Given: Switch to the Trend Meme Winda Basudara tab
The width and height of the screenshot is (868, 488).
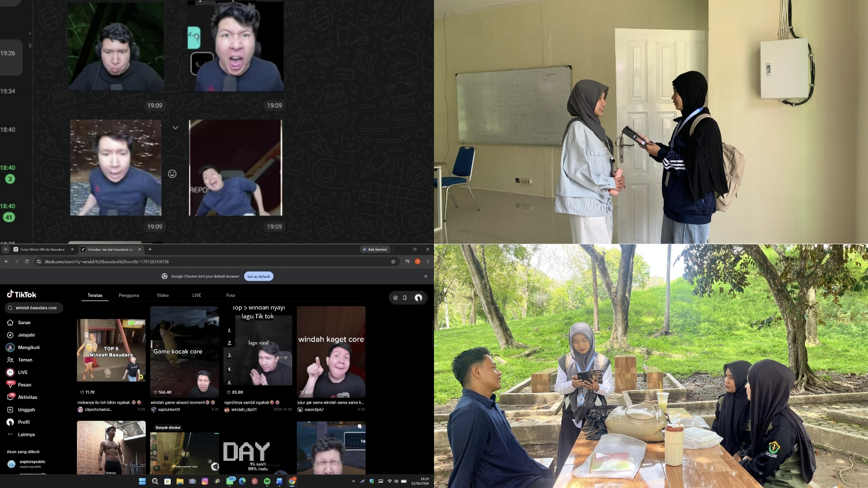Looking at the screenshot, I should (x=43, y=249).
